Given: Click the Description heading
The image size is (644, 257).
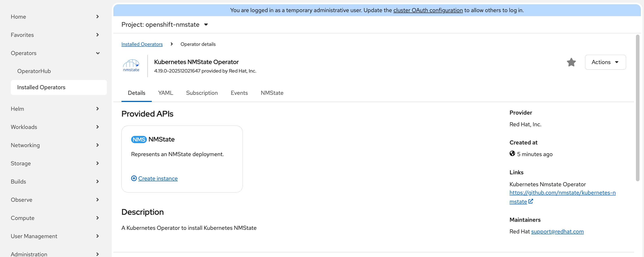Looking at the screenshot, I should point(143,212).
